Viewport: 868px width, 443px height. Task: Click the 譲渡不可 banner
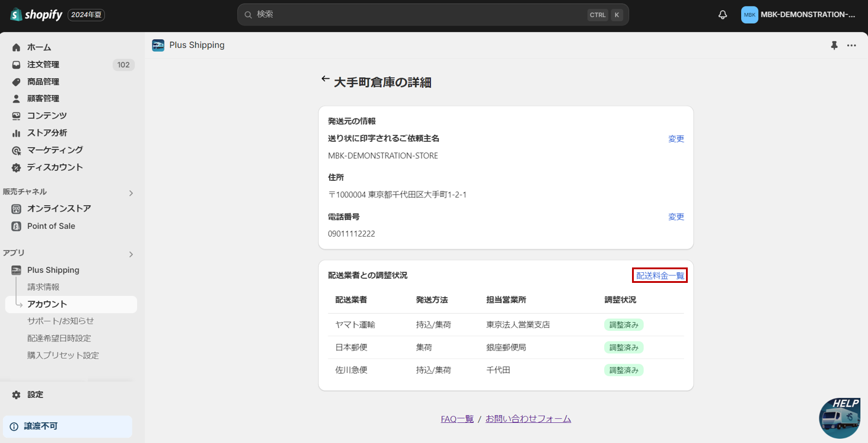(68, 426)
